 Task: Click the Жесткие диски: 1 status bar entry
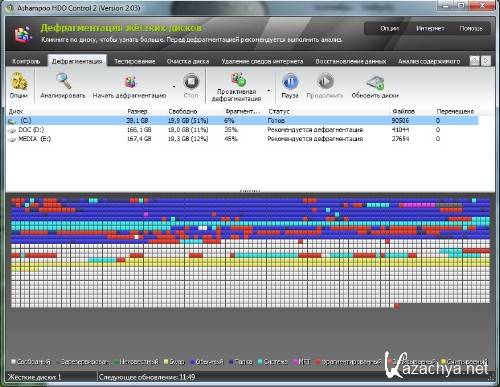point(34,377)
